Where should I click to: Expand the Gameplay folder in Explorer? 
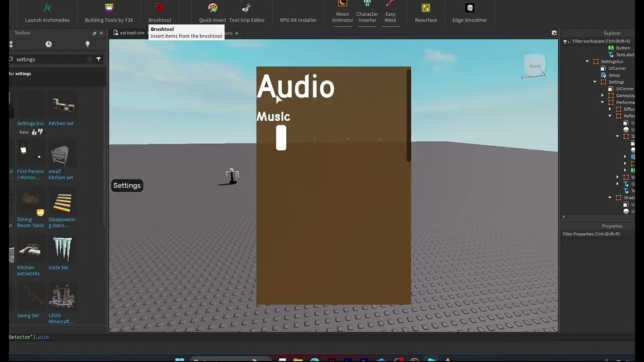602,95
